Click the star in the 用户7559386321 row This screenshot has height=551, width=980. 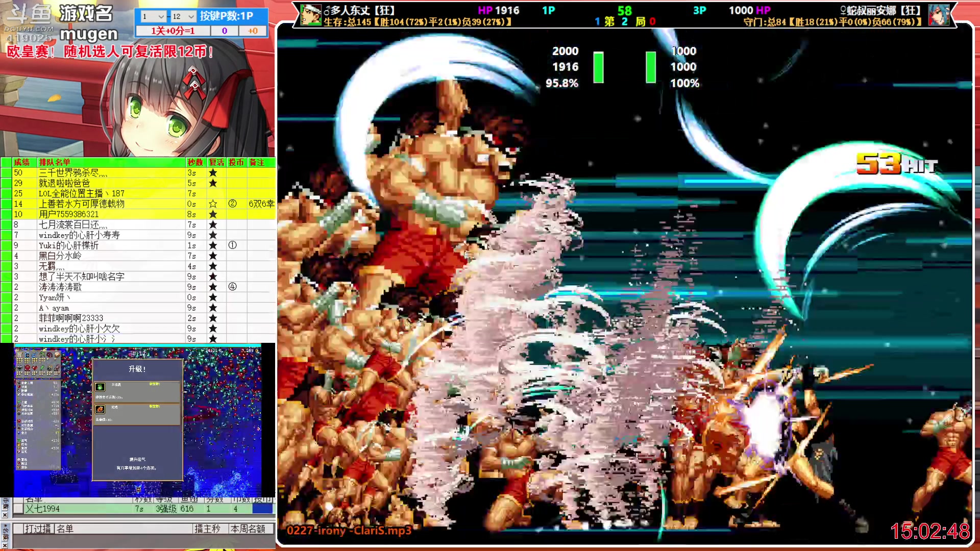(x=213, y=214)
